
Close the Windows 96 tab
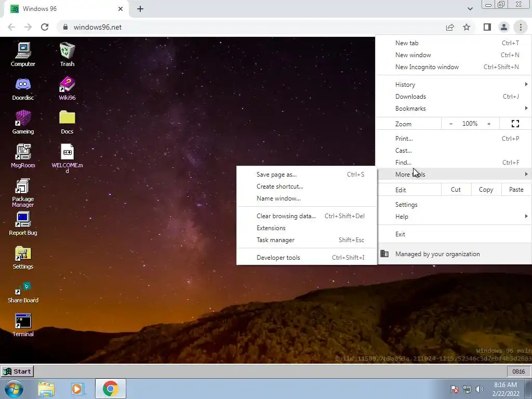(121, 9)
